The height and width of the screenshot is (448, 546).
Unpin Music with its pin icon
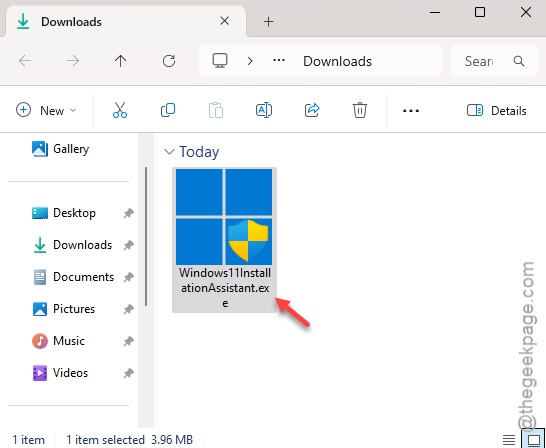pyautogui.click(x=128, y=341)
